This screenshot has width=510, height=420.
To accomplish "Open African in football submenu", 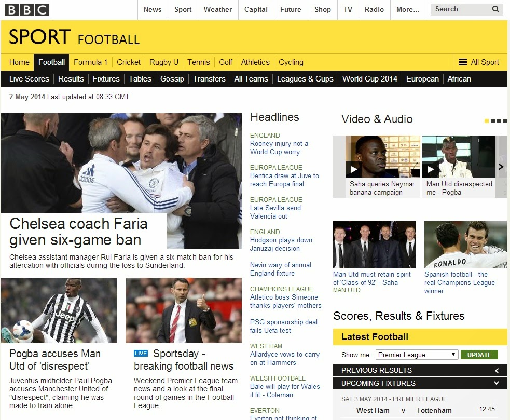I will (x=459, y=79).
